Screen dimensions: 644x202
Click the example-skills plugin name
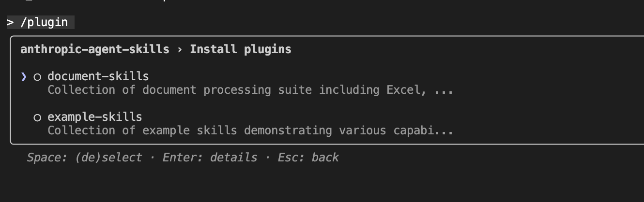pos(94,117)
